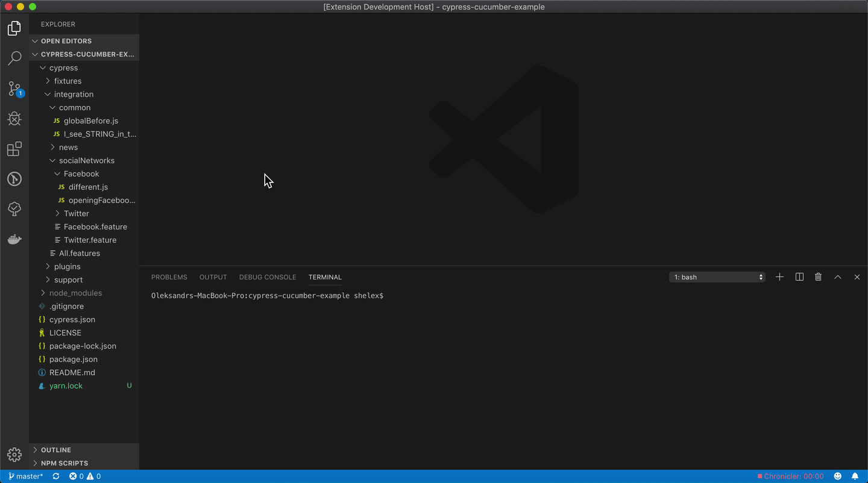Open different.js file

(x=84, y=187)
